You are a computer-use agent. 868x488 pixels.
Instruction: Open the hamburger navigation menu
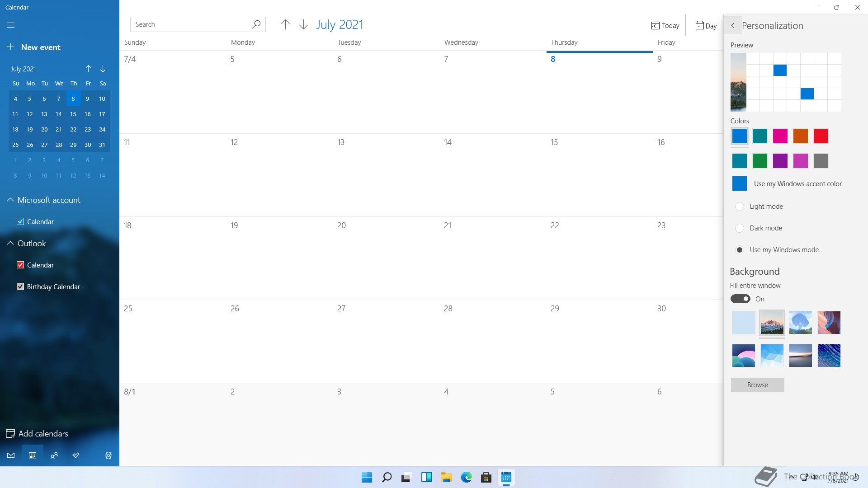(11, 25)
